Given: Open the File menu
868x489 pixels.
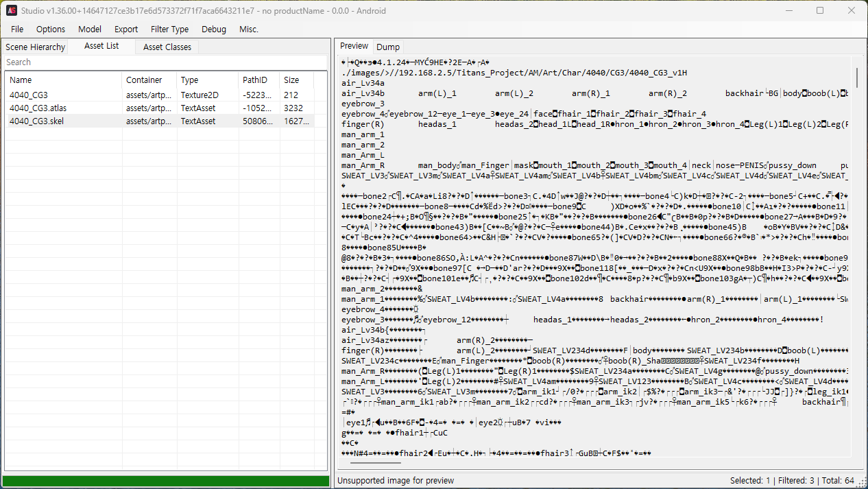Looking at the screenshot, I should tap(17, 29).
